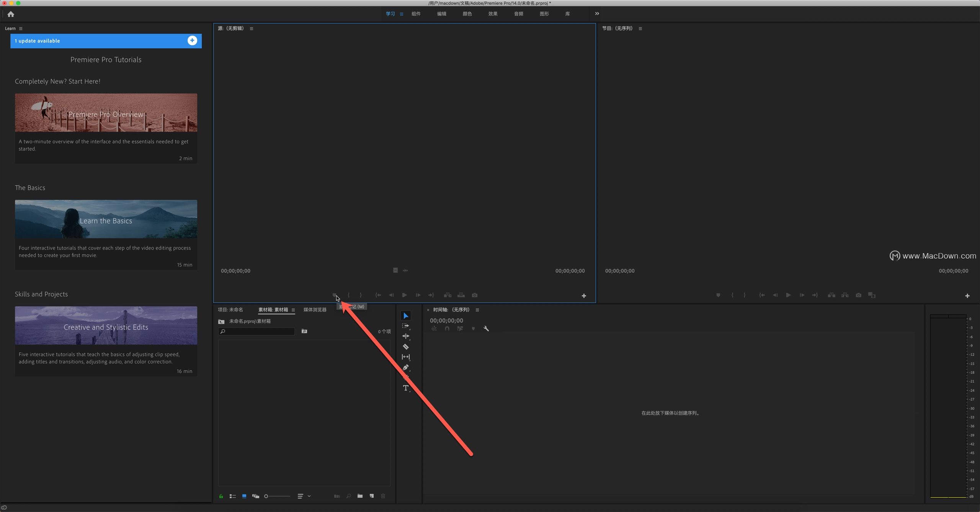Click Add Marker in Source monitor
980x512 pixels.
point(334,295)
